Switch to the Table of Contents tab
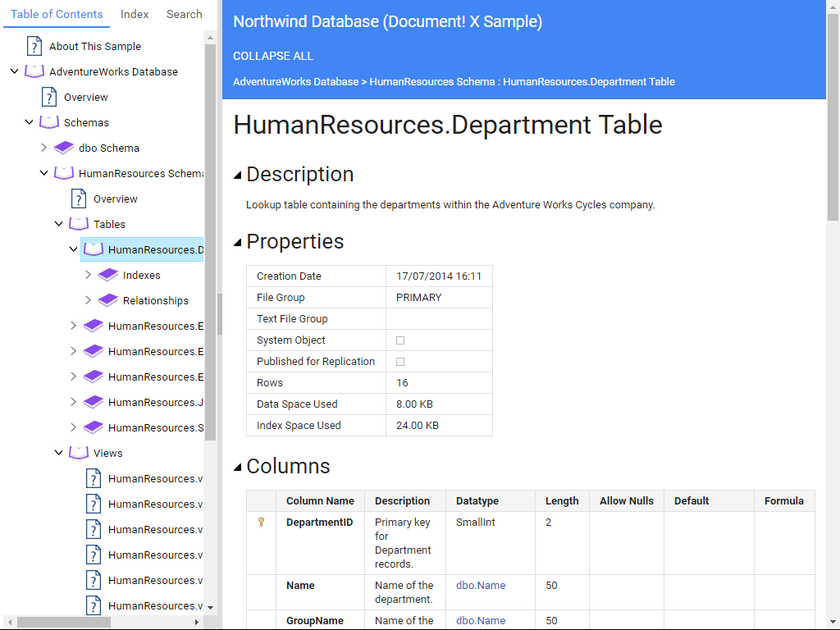Screen dimensions: 840x630 click(x=57, y=14)
